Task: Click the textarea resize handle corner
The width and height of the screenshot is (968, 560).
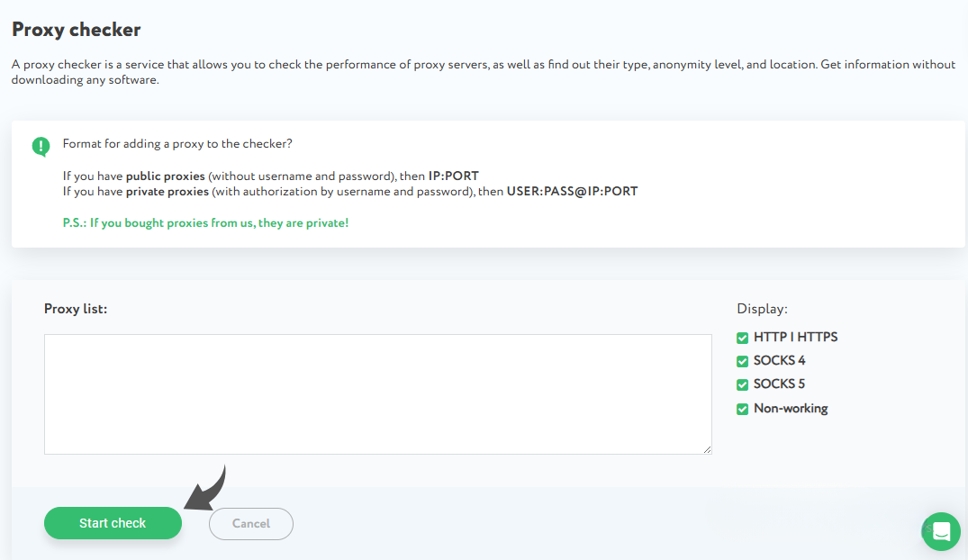Action: (707, 449)
